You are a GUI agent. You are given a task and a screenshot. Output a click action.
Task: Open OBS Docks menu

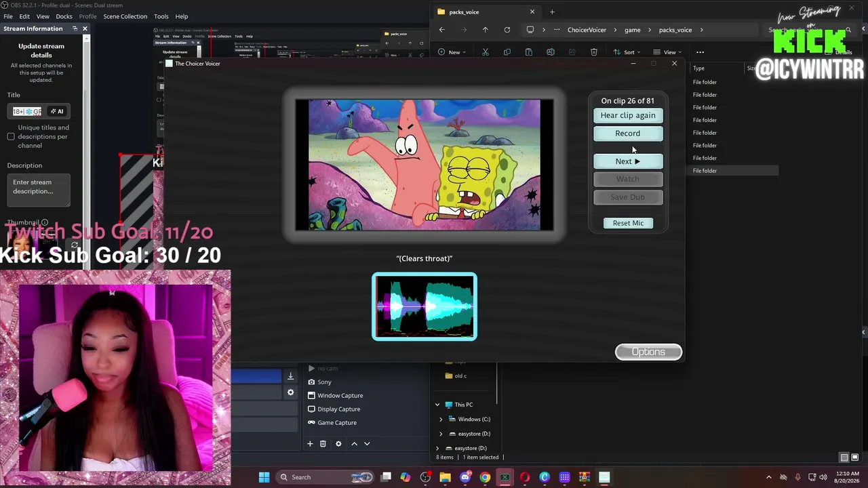click(64, 16)
